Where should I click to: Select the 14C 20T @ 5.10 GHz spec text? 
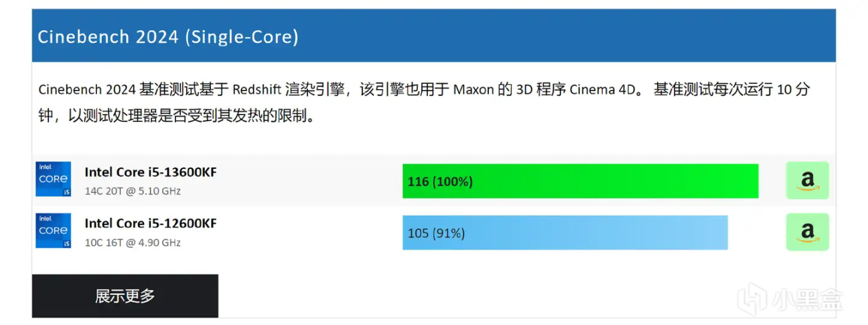click(x=133, y=191)
